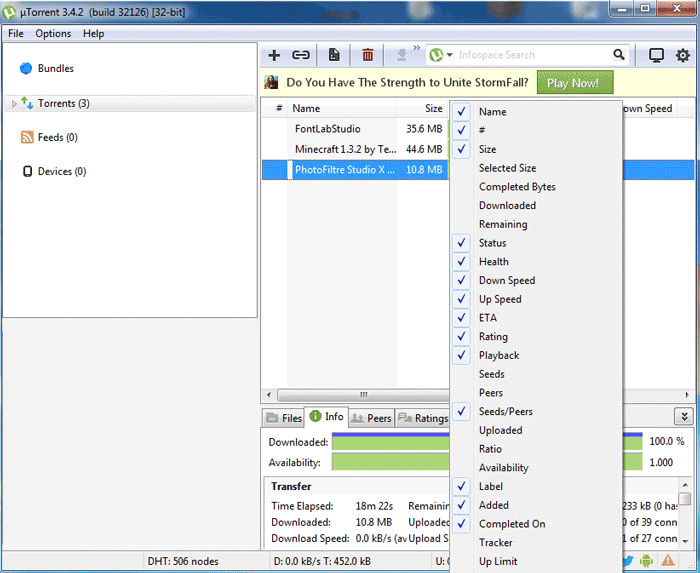Open the File menu
700x573 pixels.
pyautogui.click(x=16, y=33)
